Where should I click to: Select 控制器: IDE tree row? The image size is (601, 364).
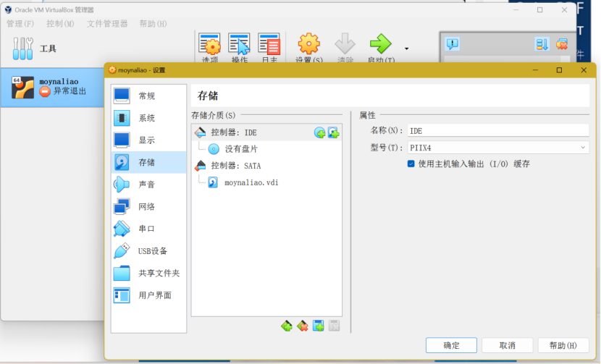266,132
